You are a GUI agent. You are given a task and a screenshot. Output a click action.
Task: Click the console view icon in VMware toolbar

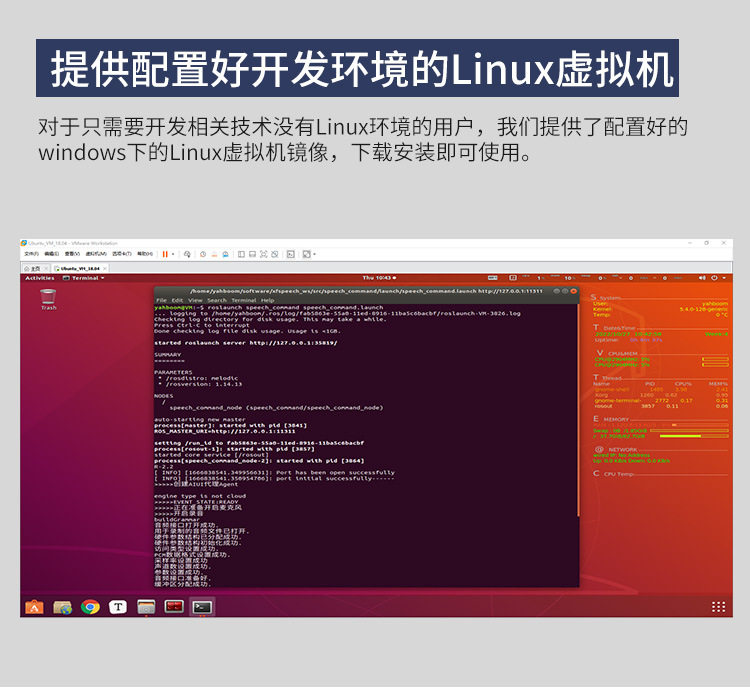pyautogui.click(x=290, y=254)
